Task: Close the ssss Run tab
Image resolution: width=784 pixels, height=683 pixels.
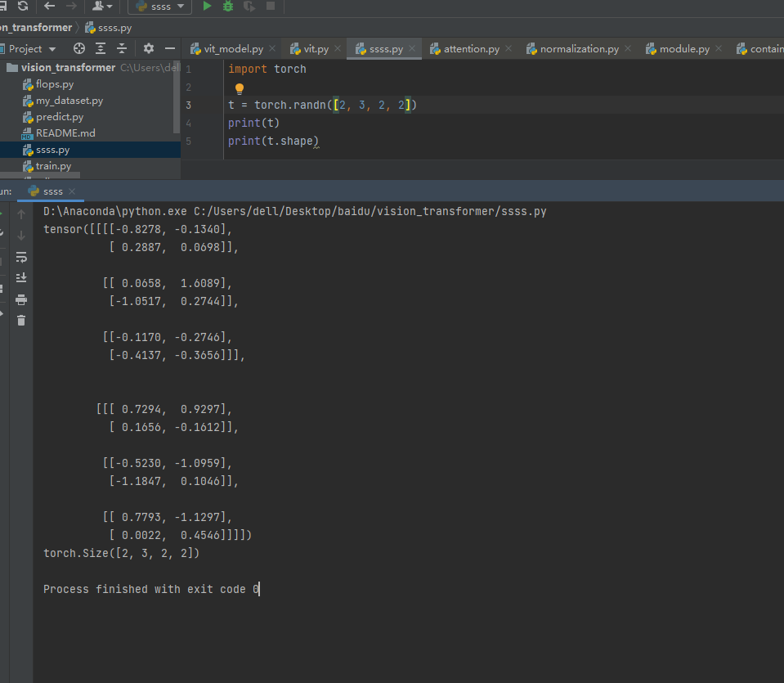Action: 72,191
